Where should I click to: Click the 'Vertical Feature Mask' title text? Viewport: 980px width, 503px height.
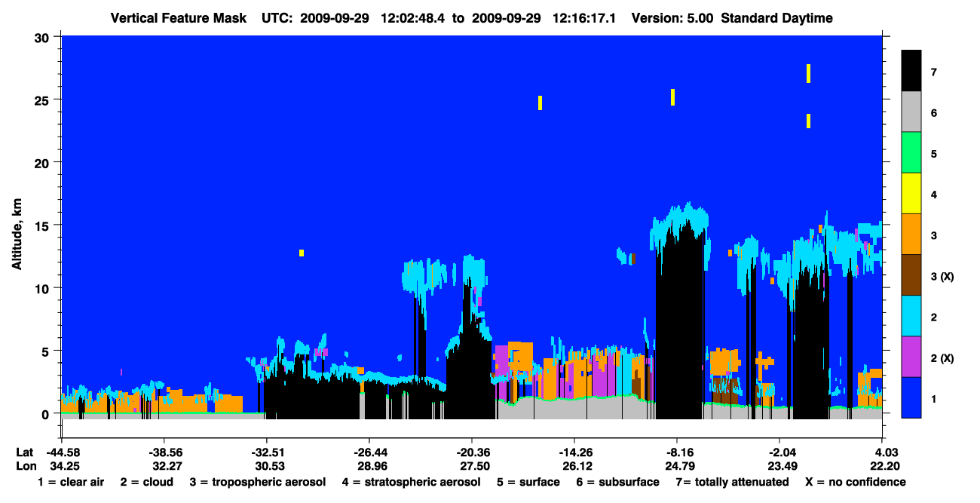pos(178,18)
